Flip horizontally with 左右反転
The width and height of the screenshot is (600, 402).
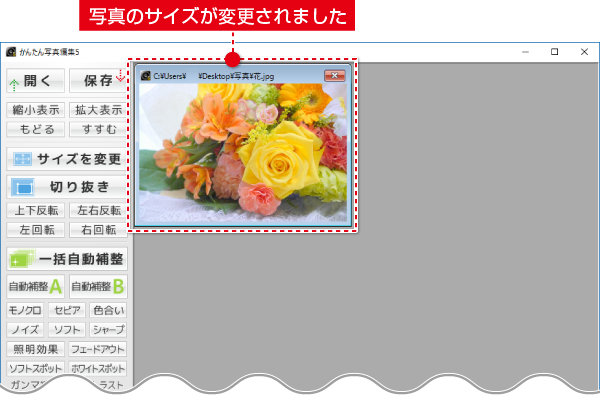click(98, 210)
